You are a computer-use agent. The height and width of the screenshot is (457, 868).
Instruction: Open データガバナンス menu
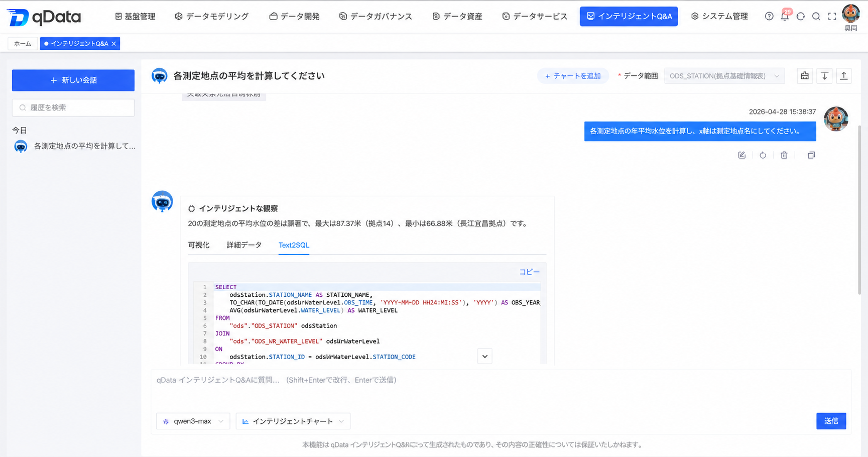(376, 16)
